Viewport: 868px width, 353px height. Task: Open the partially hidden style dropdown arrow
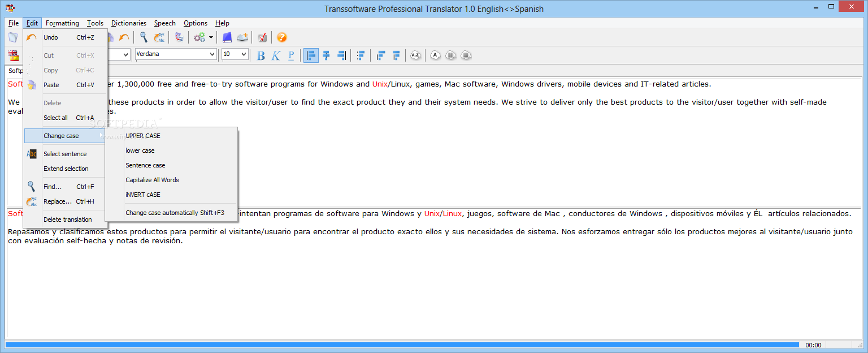click(125, 54)
